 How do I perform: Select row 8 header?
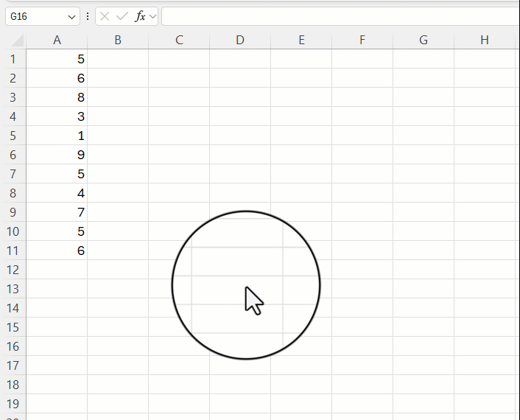point(13,193)
